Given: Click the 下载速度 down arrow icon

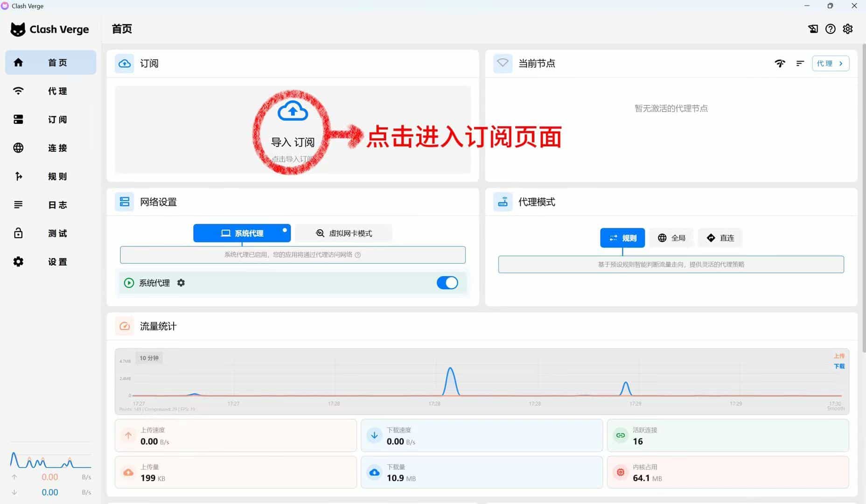Looking at the screenshot, I should tap(374, 435).
